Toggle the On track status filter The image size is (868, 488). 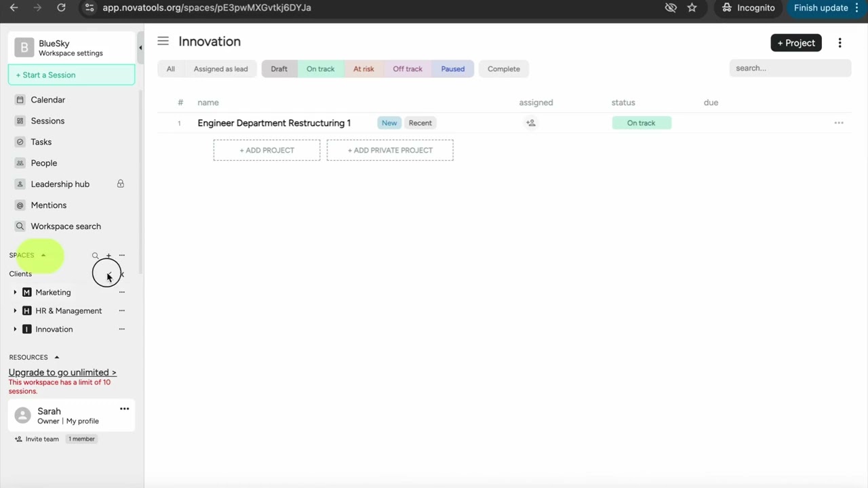click(x=320, y=68)
